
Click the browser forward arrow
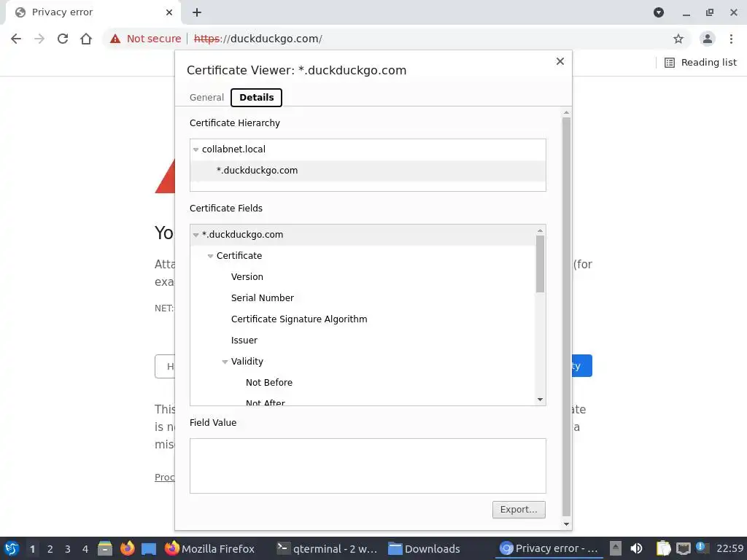[39, 39]
